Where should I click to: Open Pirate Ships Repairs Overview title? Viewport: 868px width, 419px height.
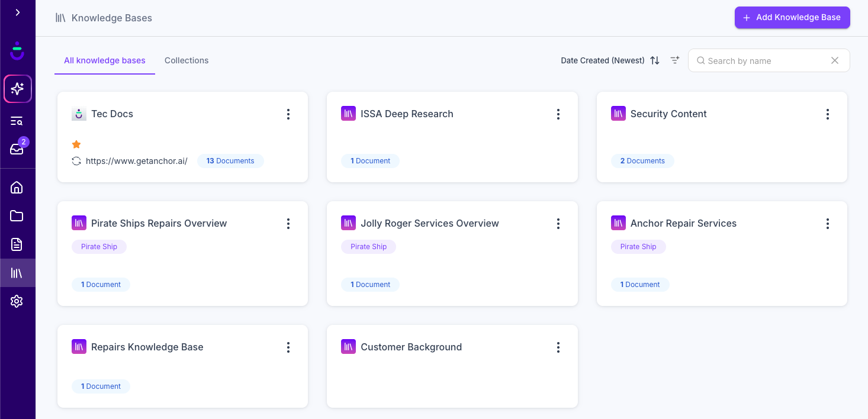point(159,223)
